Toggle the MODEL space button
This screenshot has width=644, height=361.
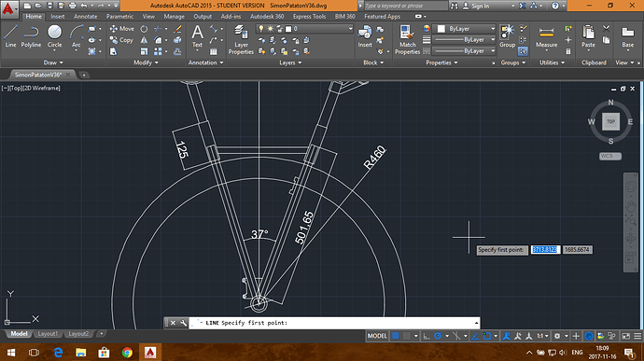coord(377,336)
